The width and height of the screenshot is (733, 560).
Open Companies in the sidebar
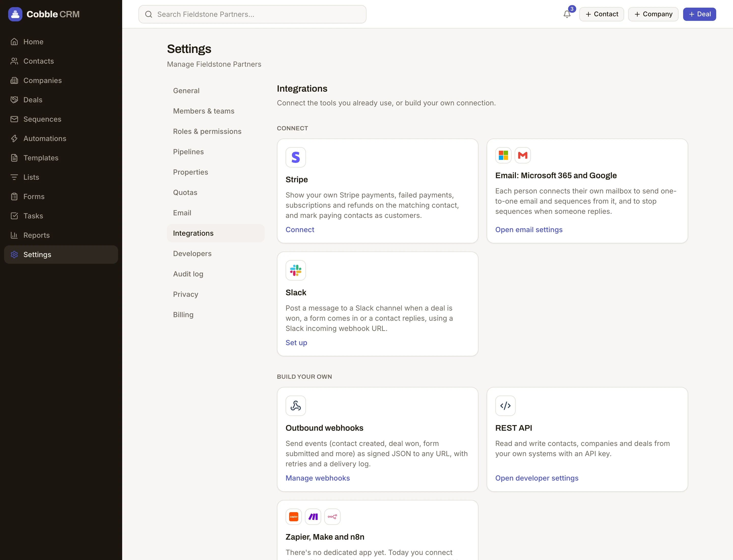click(61, 80)
